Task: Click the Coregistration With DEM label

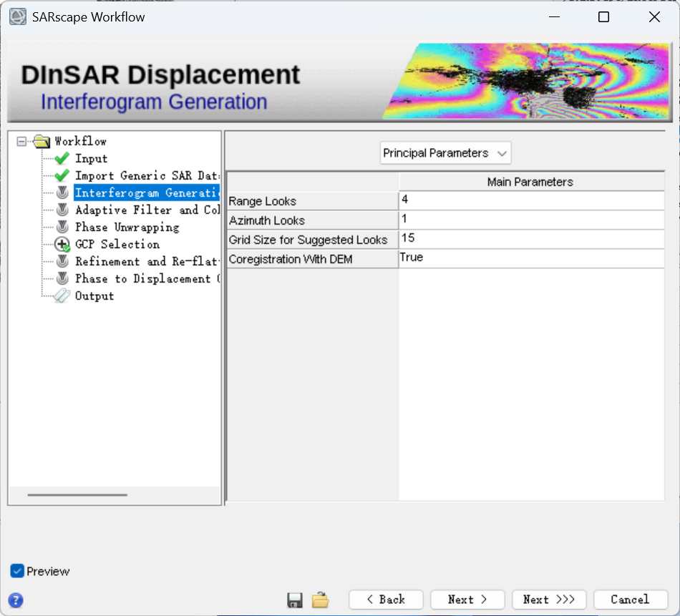Action: [291, 259]
